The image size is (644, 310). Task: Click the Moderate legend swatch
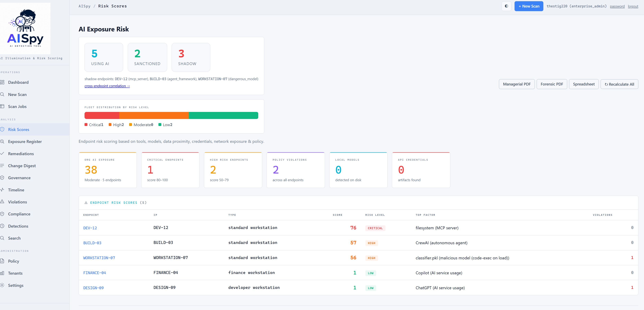(130, 125)
